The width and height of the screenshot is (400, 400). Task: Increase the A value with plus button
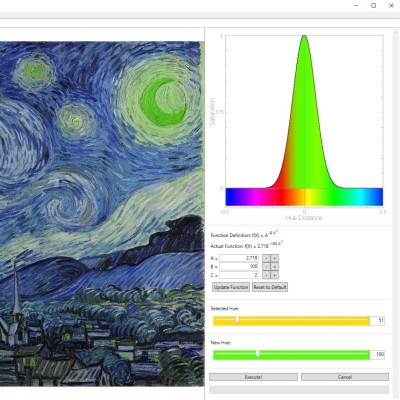274,258
